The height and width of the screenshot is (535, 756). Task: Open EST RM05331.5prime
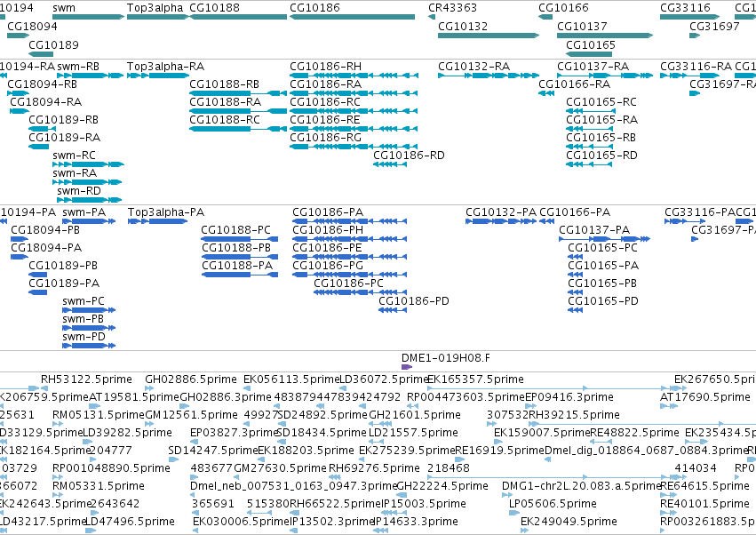coord(58,495)
